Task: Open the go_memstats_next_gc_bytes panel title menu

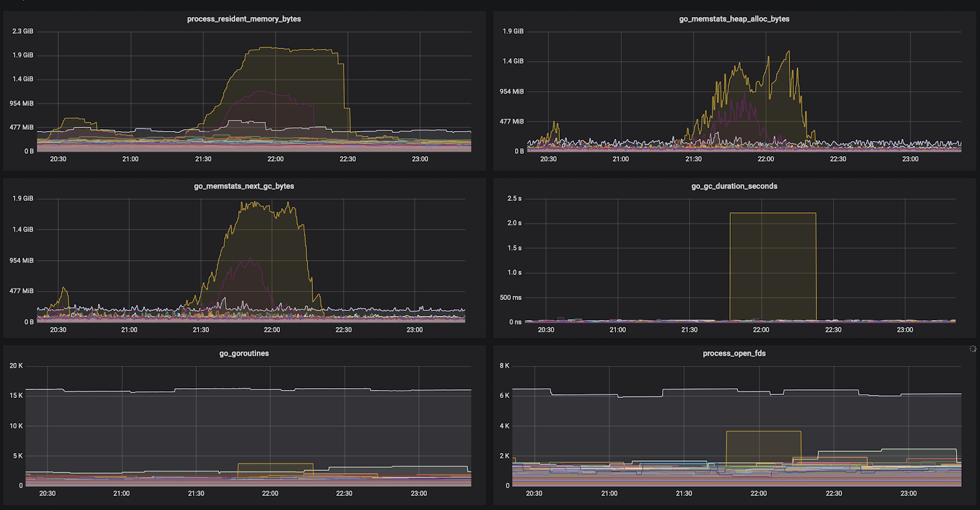Action: point(244,186)
